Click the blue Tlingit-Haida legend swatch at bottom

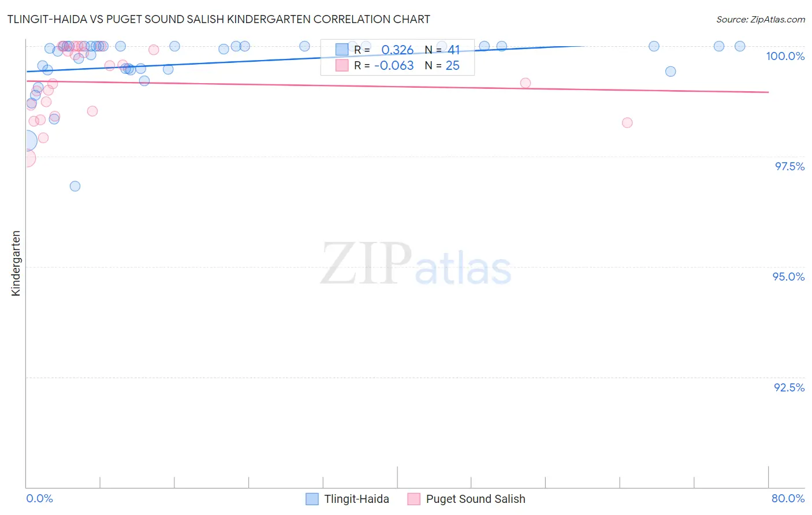[312, 499]
